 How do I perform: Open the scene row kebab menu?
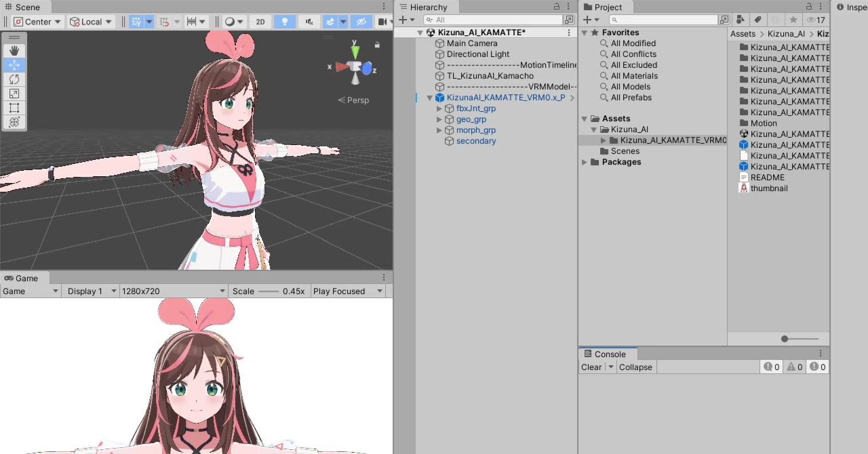coord(569,33)
